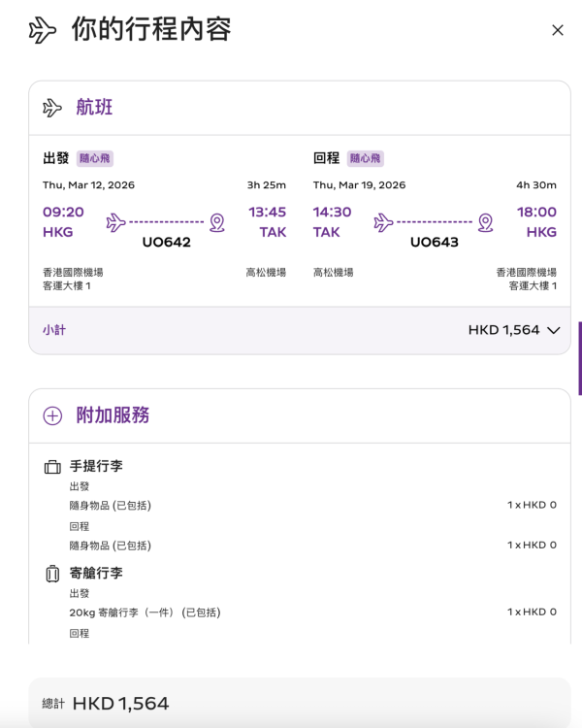The image size is (582, 728).
Task: Click the airplane icon next to 航班 heading
Action: (x=52, y=108)
